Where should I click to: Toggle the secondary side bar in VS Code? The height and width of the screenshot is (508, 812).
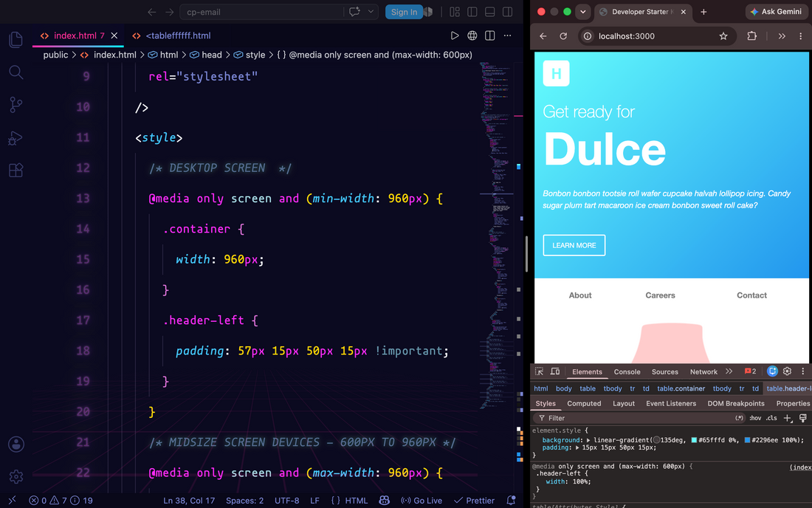coord(508,12)
